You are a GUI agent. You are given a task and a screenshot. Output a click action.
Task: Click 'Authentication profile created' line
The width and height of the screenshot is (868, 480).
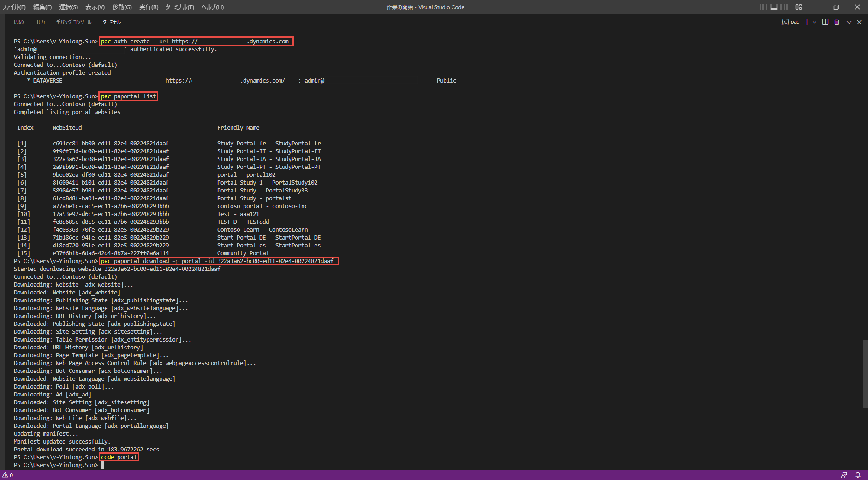tap(62, 73)
